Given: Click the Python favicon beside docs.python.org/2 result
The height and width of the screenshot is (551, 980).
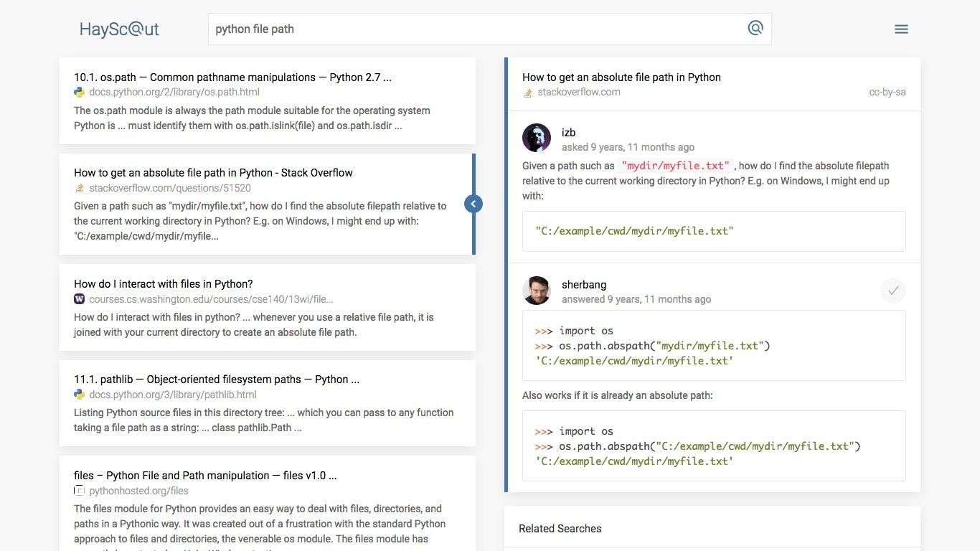Looking at the screenshot, I should pos(79,92).
